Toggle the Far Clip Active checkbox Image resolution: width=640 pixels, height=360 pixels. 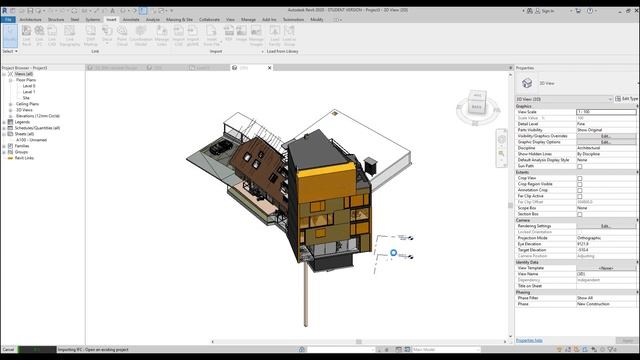[580, 196]
